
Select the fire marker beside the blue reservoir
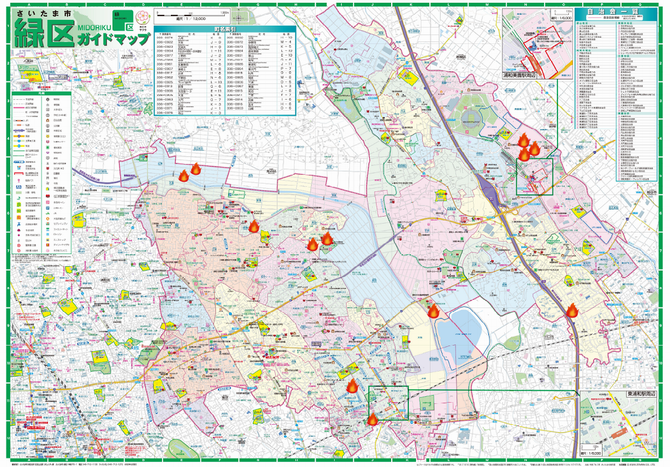coord(433,311)
